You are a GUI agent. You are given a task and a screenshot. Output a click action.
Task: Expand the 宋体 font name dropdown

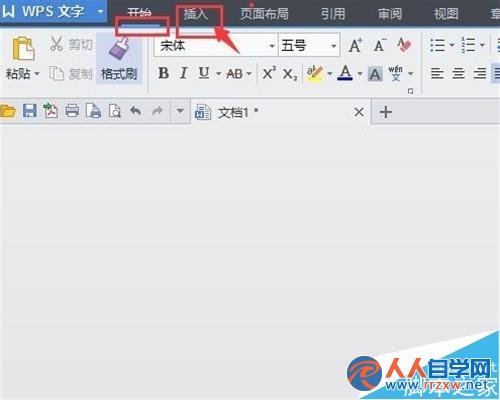click(x=272, y=46)
